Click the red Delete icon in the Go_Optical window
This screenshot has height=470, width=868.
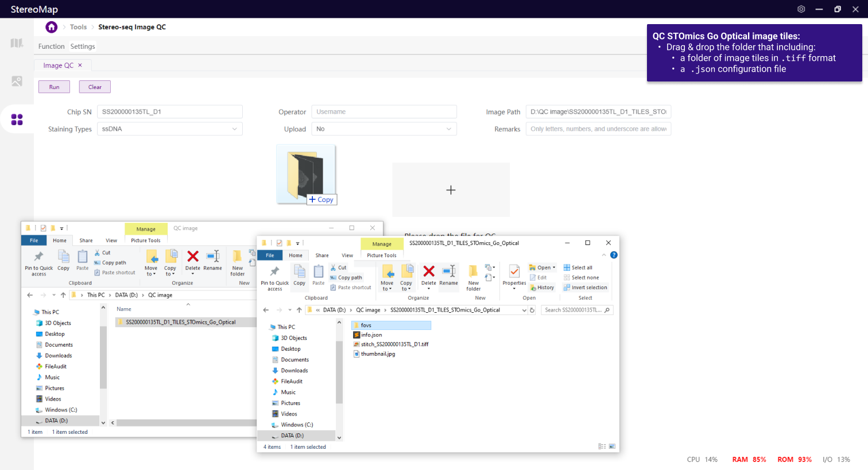(428, 271)
